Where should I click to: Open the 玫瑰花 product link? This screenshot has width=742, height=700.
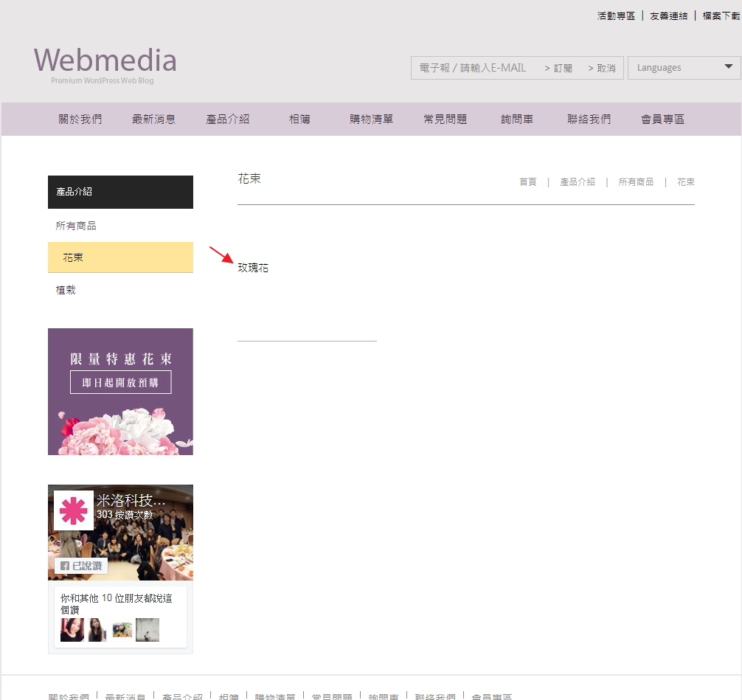point(253,268)
